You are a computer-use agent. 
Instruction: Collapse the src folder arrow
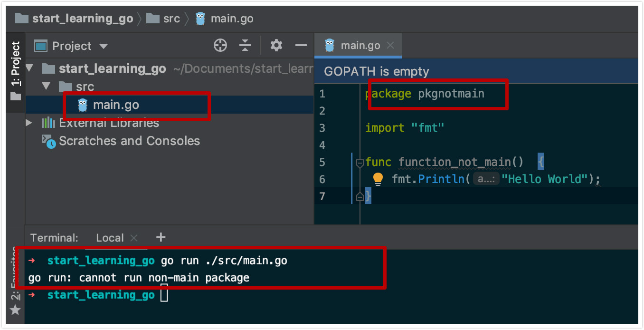coord(46,87)
